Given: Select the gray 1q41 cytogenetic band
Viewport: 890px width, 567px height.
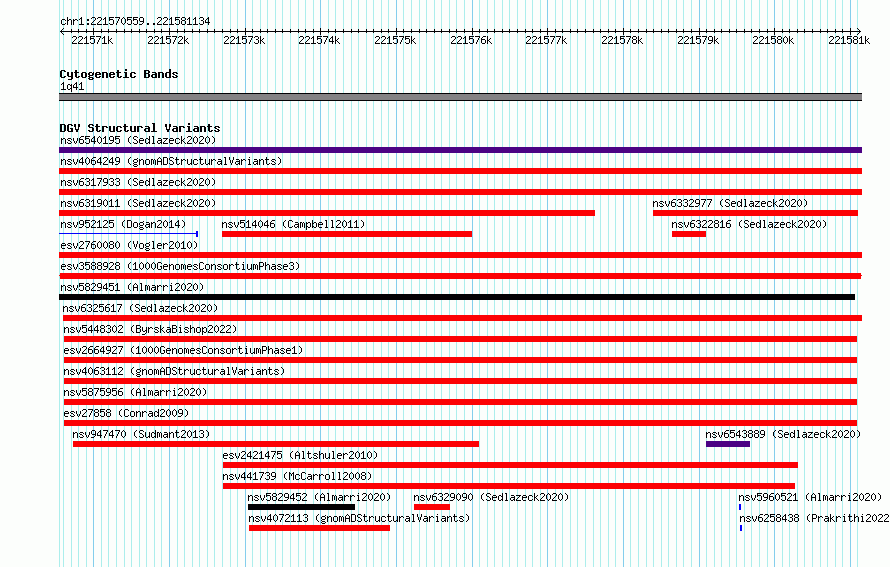Looking at the screenshot, I should click(x=460, y=97).
